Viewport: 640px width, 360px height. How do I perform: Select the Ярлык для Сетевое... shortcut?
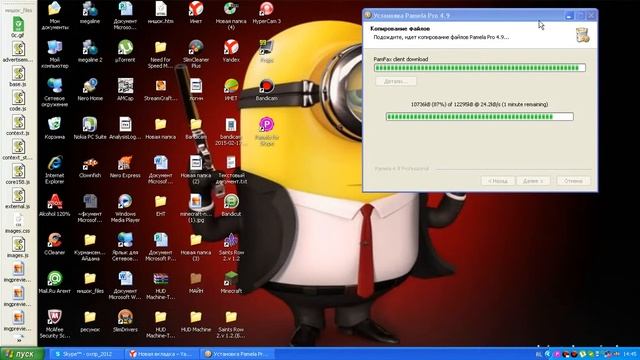[x=125, y=247]
